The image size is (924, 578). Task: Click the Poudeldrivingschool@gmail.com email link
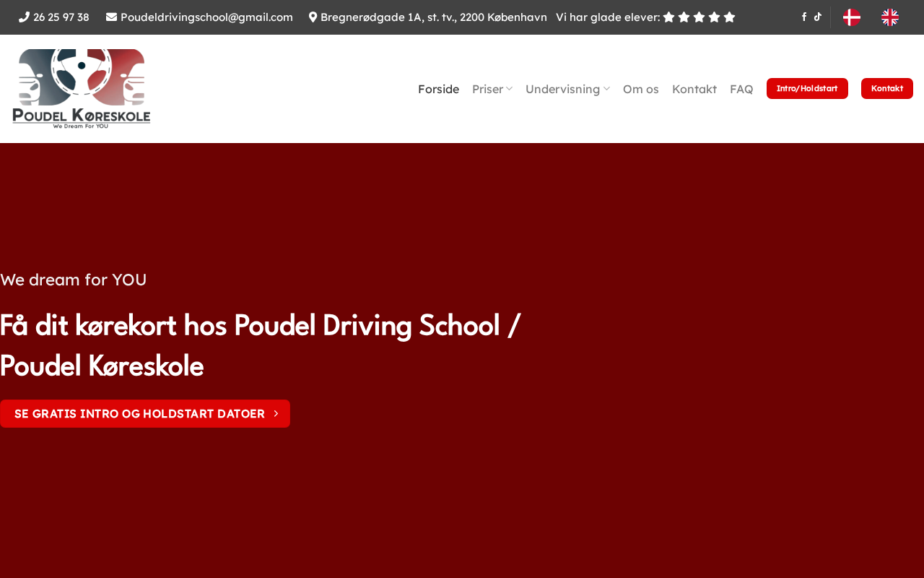pyautogui.click(x=206, y=17)
